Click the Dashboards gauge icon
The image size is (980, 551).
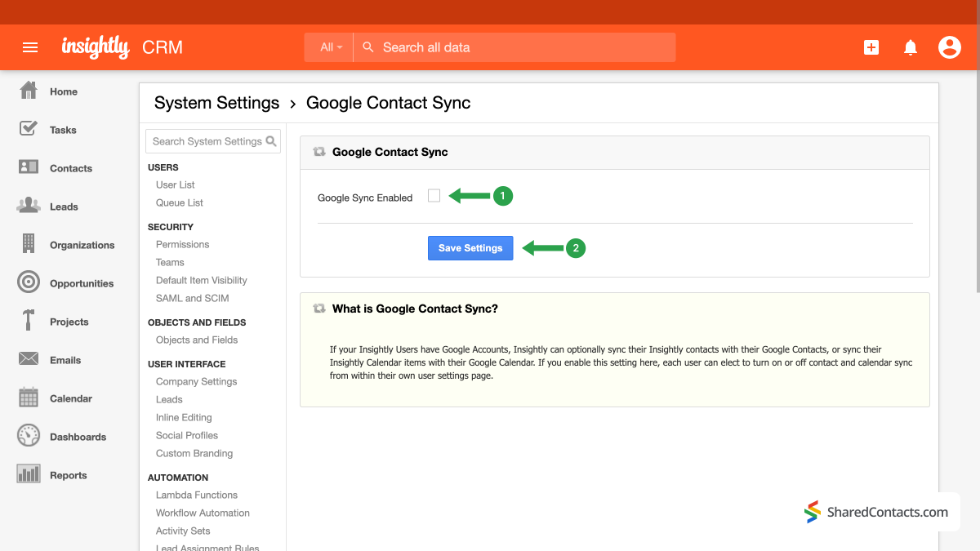pos(29,436)
